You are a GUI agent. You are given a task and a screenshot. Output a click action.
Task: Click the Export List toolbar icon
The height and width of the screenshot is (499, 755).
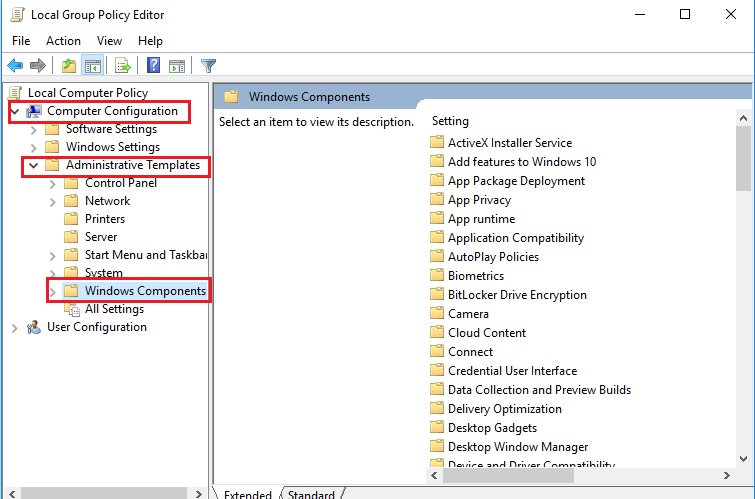pyautogui.click(x=123, y=66)
